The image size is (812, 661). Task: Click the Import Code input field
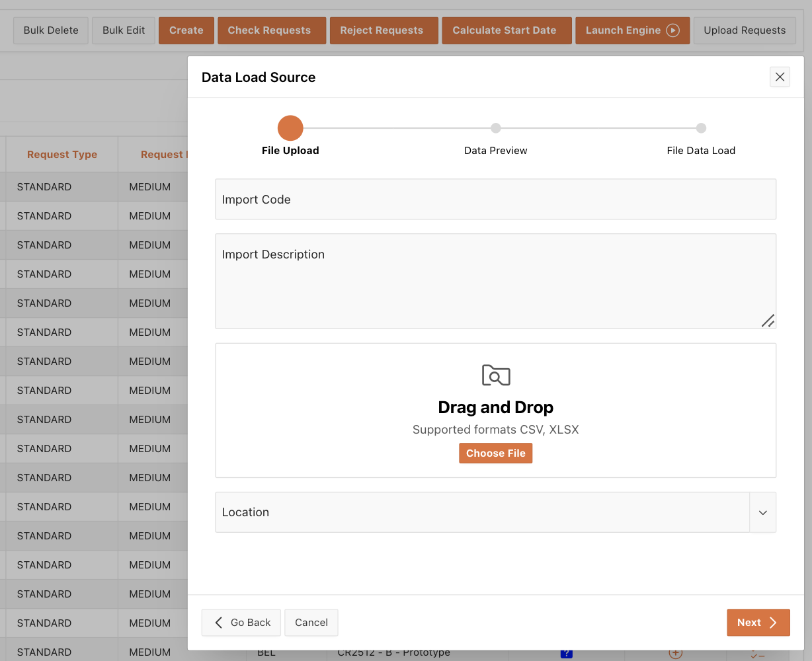pyautogui.click(x=495, y=199)
